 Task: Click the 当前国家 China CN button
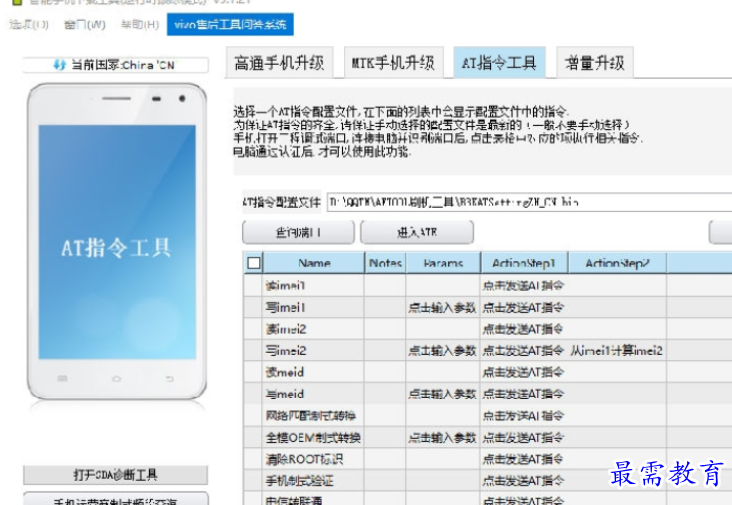coord(115,65)
